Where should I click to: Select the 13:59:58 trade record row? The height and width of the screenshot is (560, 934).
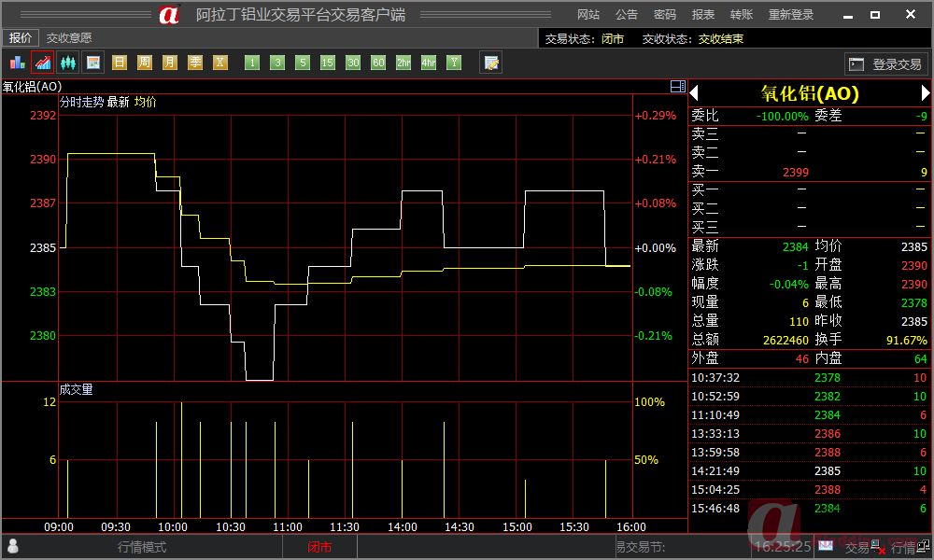coord(809,453)
